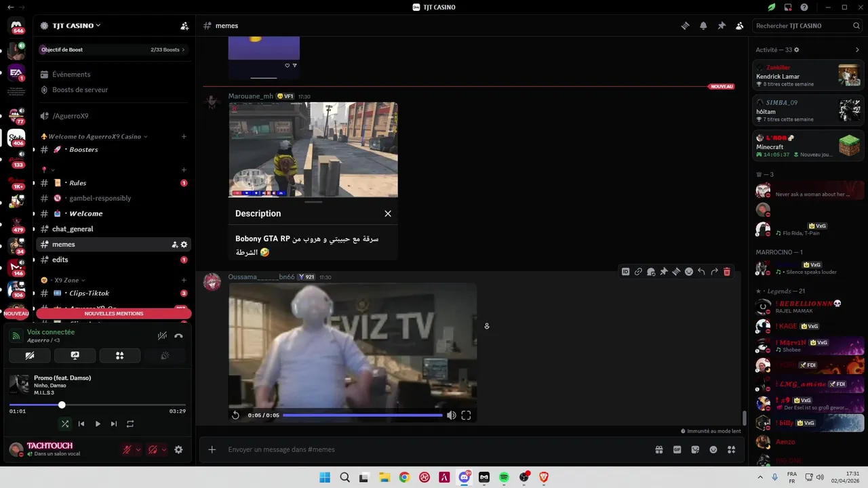Open Spotify from the Windows taskbar

click(504, 477)
